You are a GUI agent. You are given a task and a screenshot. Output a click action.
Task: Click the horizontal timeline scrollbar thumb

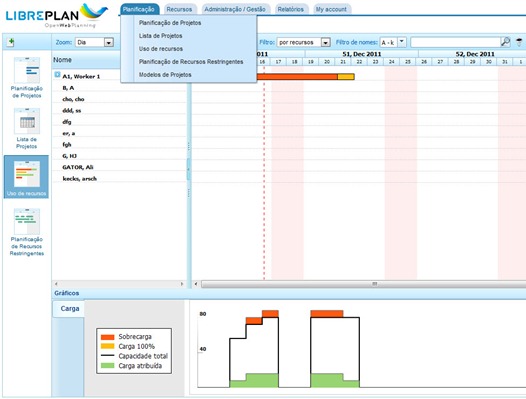pos(364,284)
